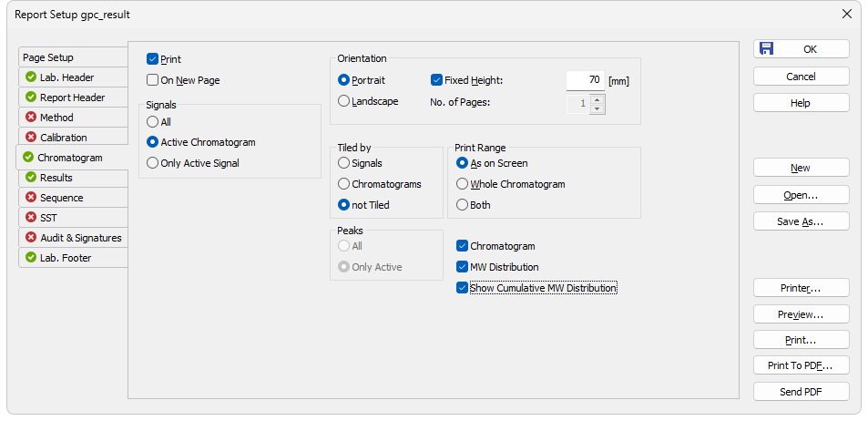Click the Print To PDF button
The image size is (868, 421).
tap(801, 365)
